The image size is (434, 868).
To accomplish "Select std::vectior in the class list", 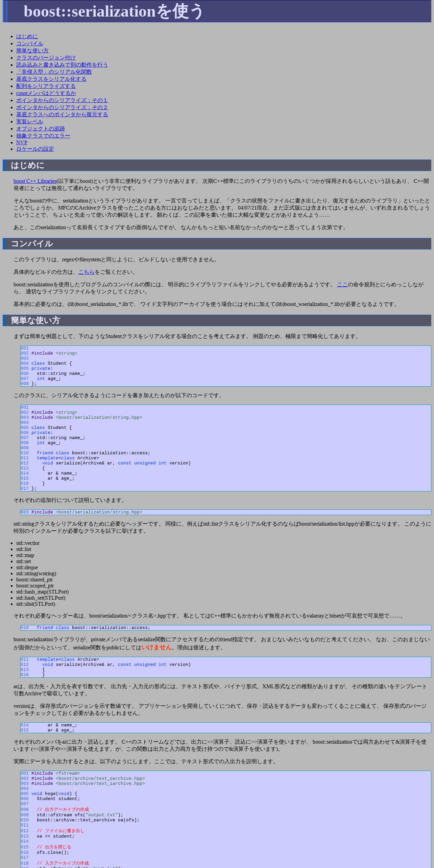I will click(x=28, y=543).
